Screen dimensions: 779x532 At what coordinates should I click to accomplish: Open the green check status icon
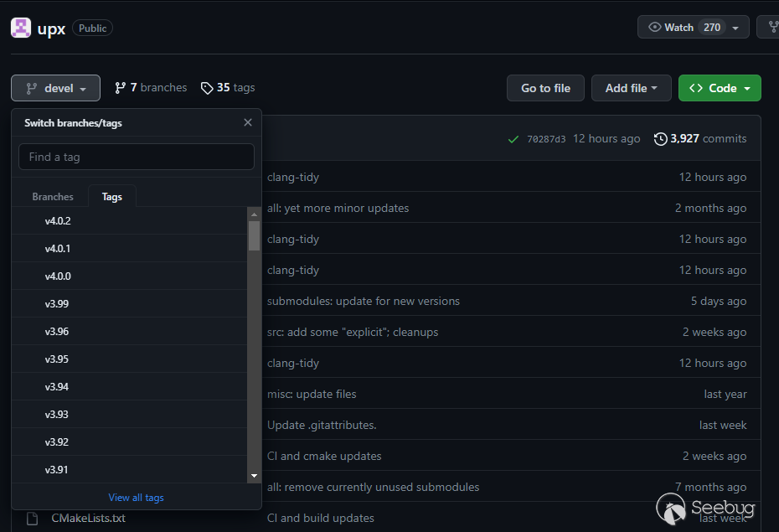513,139
